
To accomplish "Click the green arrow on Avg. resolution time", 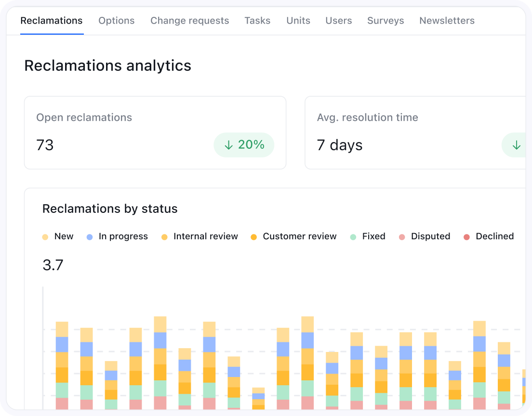I will [x=517, y=145].
